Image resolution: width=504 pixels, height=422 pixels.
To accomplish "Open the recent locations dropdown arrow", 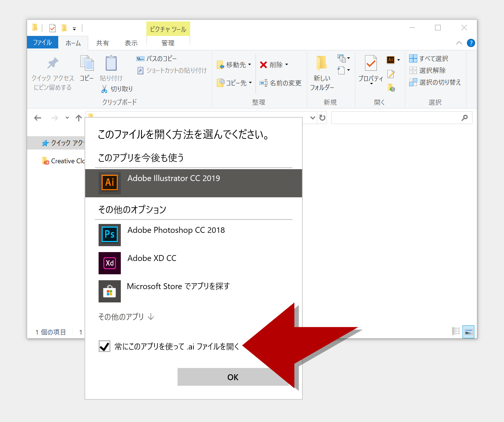I will [x=67, y=118].
